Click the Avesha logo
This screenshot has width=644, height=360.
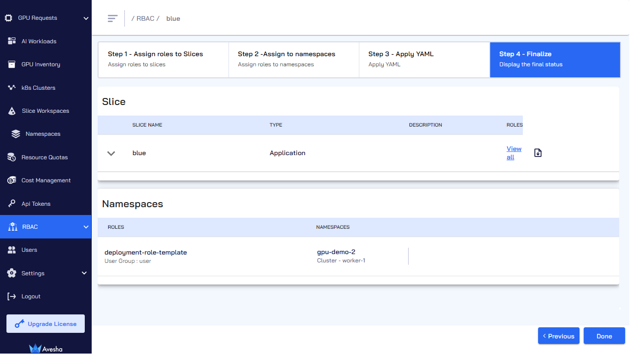tap(46, 349)
